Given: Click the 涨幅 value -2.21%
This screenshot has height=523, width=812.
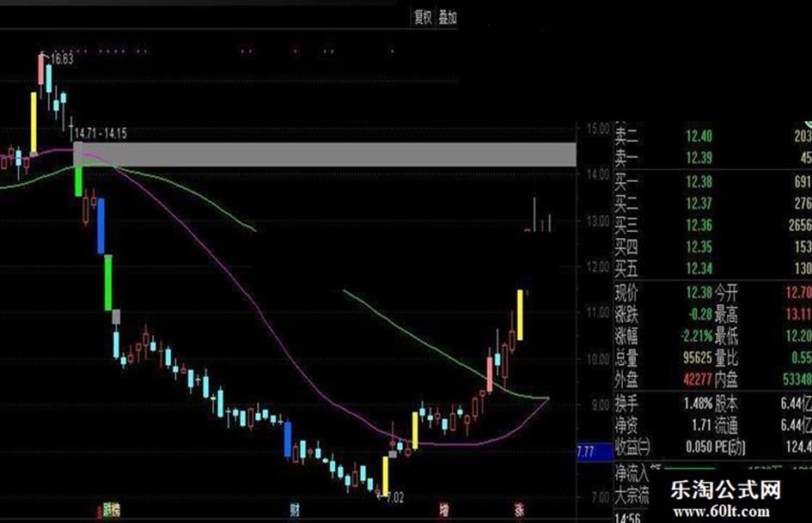Looking at the screenshot, I should (x=697, y=336).
